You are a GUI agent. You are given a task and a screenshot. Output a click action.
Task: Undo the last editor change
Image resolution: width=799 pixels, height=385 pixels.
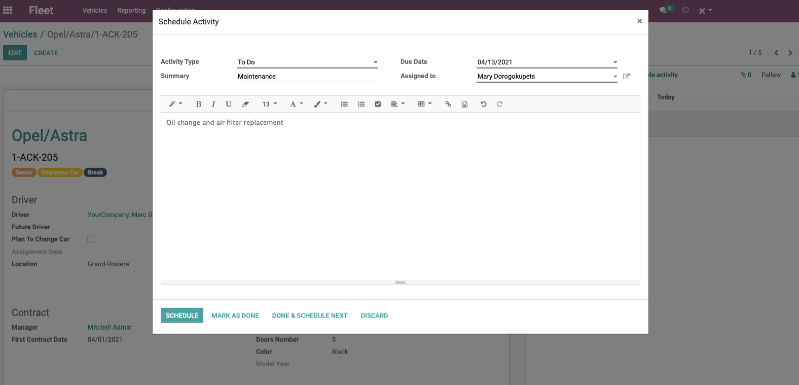tap(484, 104)
